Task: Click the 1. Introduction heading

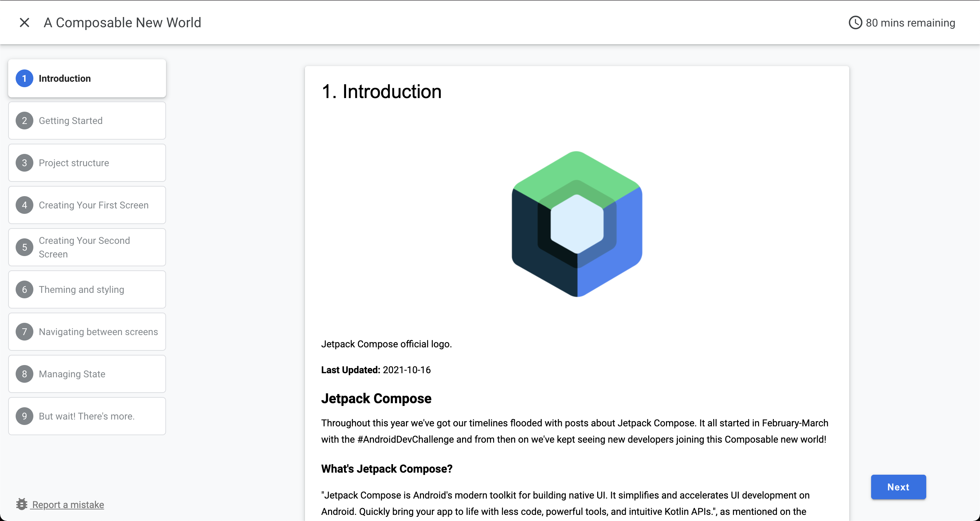Action: (381, 92)
